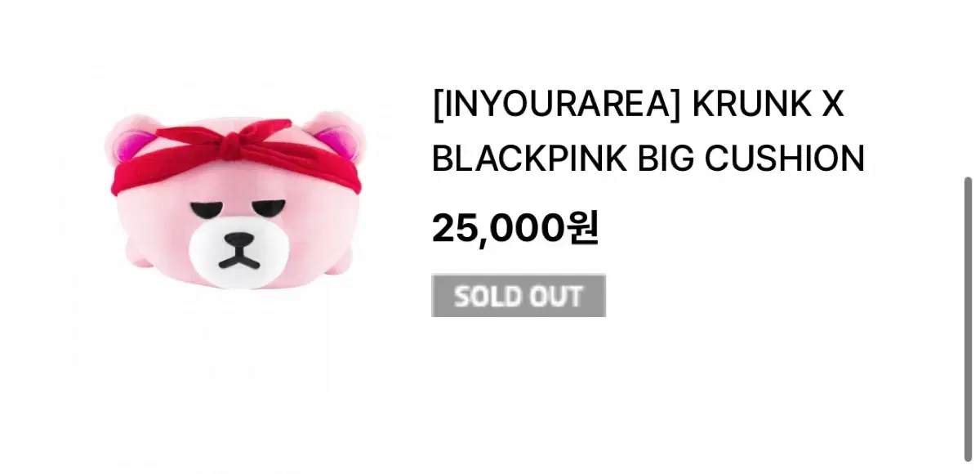The width and height of the screenshot is (980, 474).
Task: Click the KRUNK X portion of the title
Action: [768, 104]
